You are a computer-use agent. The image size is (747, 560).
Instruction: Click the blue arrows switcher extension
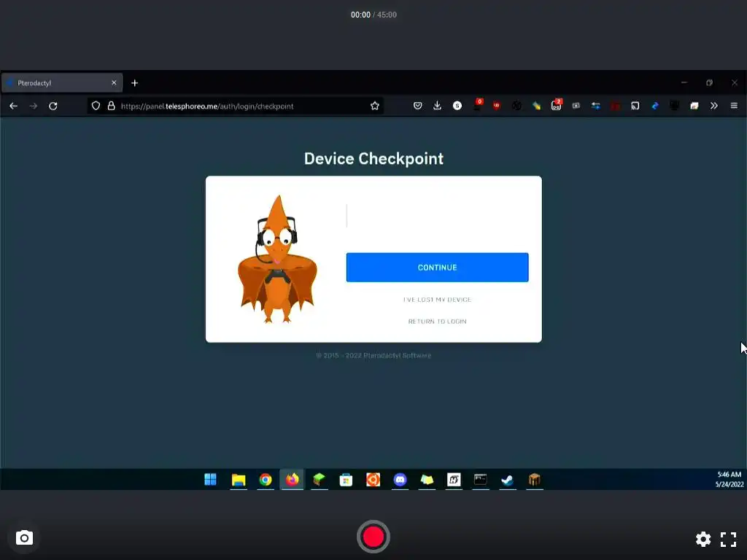pos(595,106)
